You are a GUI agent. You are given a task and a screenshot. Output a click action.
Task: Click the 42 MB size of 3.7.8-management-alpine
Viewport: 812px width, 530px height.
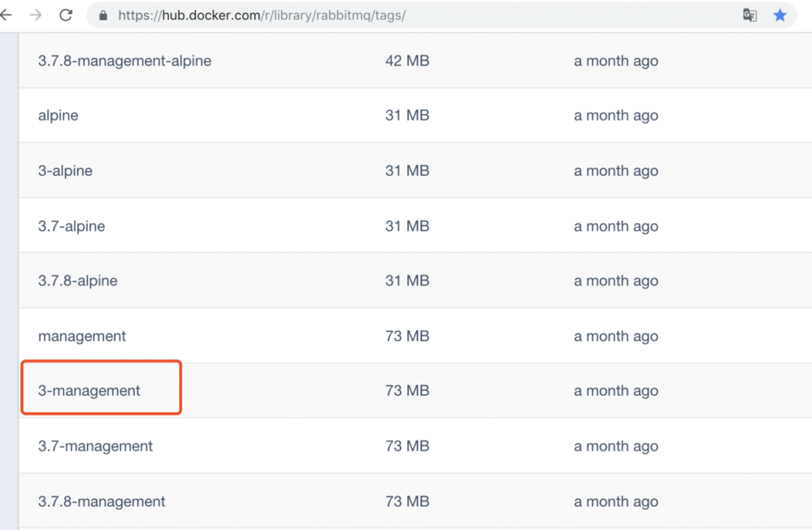(x=407, y=60)
